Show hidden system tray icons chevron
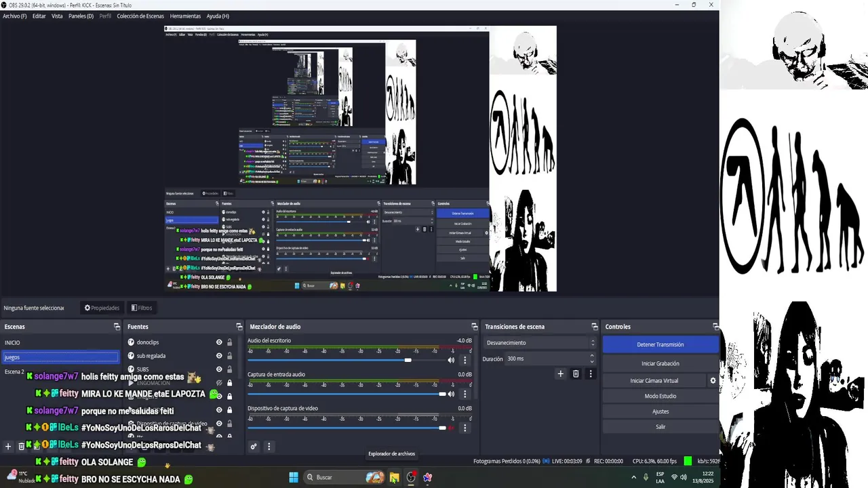 (634, 477)
